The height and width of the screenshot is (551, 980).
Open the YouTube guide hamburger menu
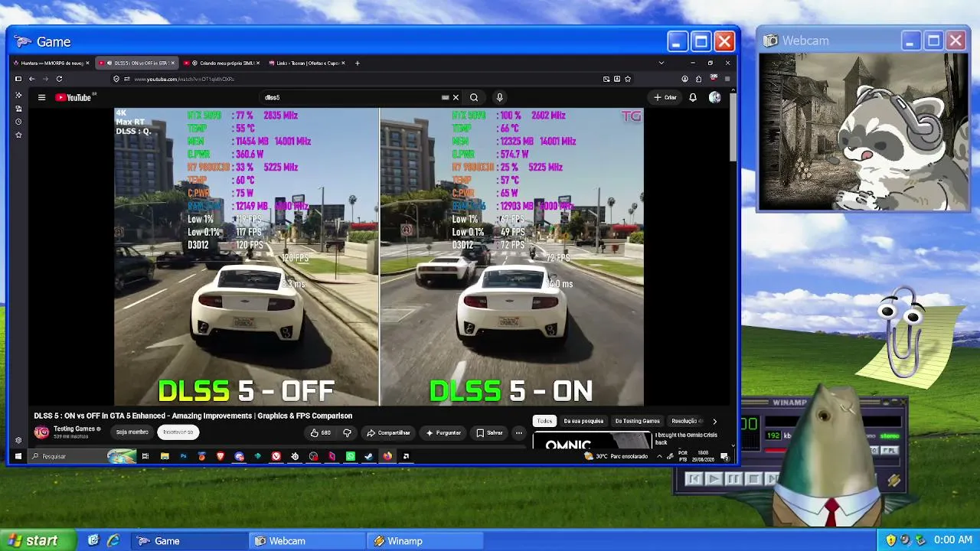point(41,97)
